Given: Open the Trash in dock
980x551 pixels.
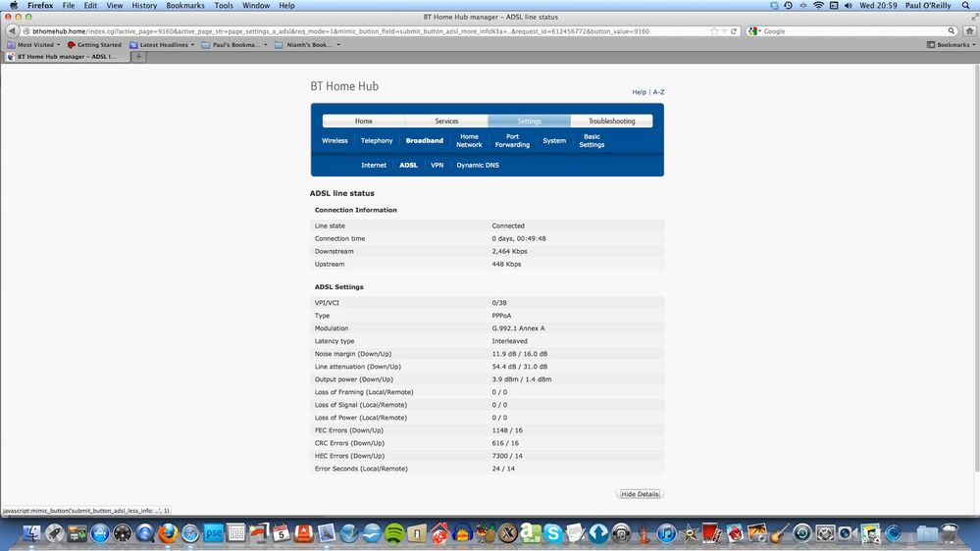Looking at the screenshot, I should tap(950, 533).
